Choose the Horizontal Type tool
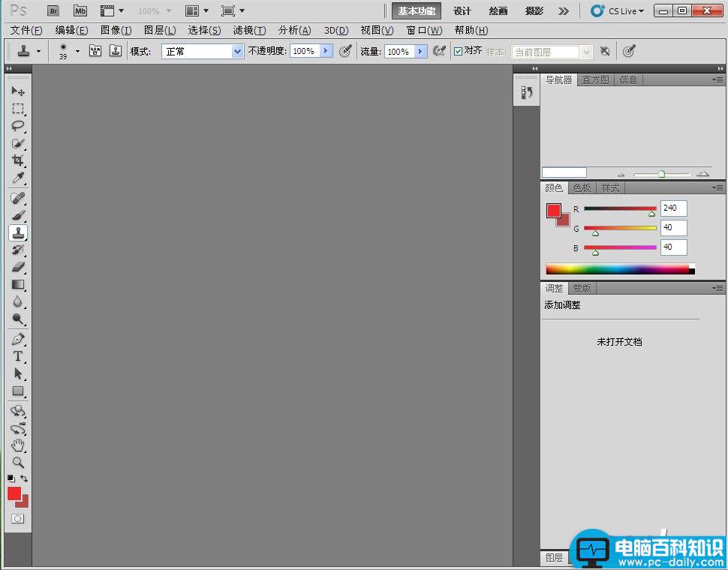 18,355
